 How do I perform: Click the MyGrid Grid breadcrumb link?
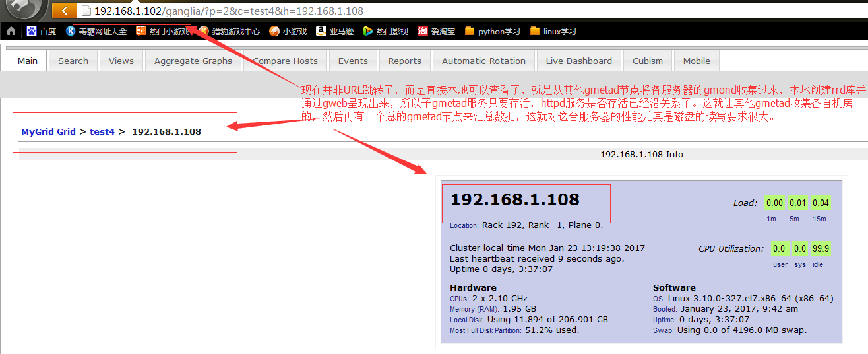click(48, 131)
